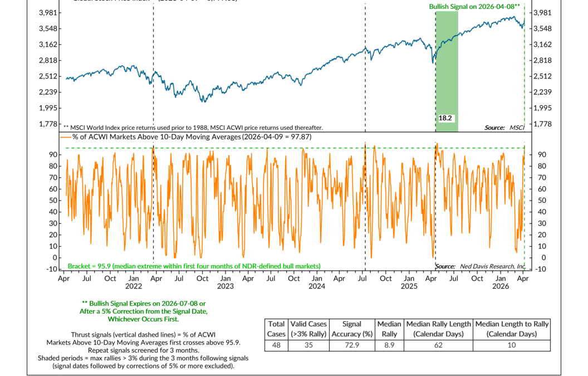Screen dimensions: 588x376
Task: Click the Source: Ned Davis Research attribution
Action: click(480, 266)
